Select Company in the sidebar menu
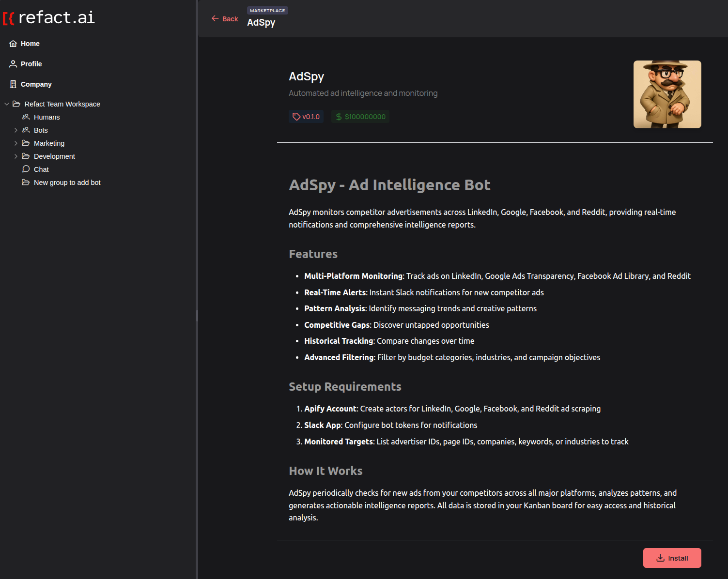Image resolution: width=728 pixels, height=579 pixels. 36,84
